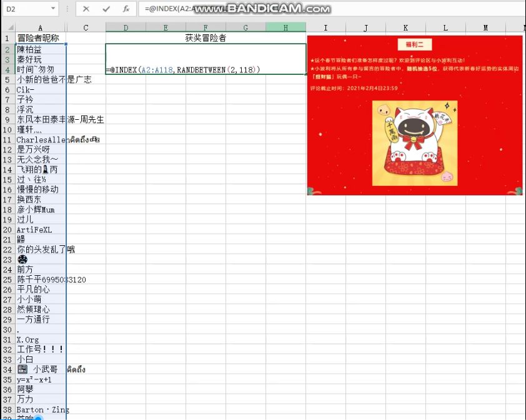The image size is (526, 420).
Task: Select column E header
Action: (x=166, y=27)
